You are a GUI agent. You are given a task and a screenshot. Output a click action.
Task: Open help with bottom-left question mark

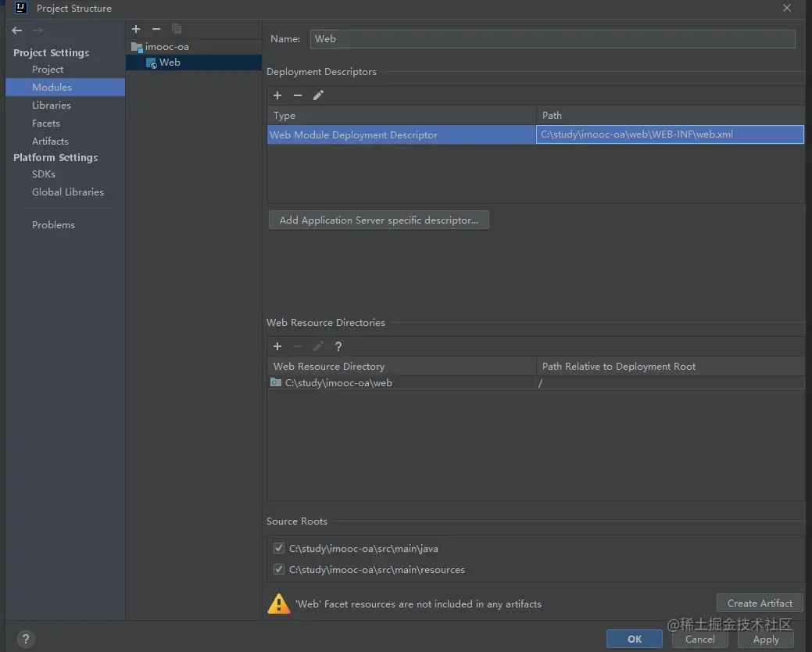coord(26,639)
